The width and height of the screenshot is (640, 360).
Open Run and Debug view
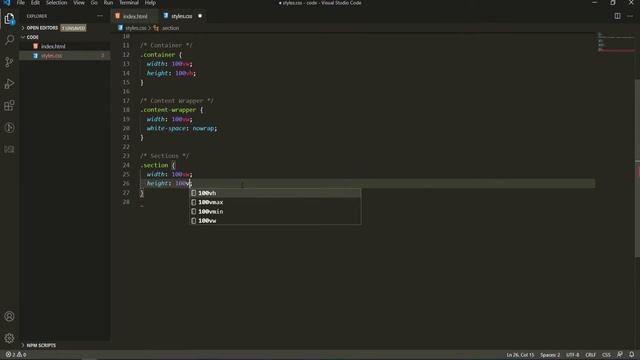tap(9, 84)
